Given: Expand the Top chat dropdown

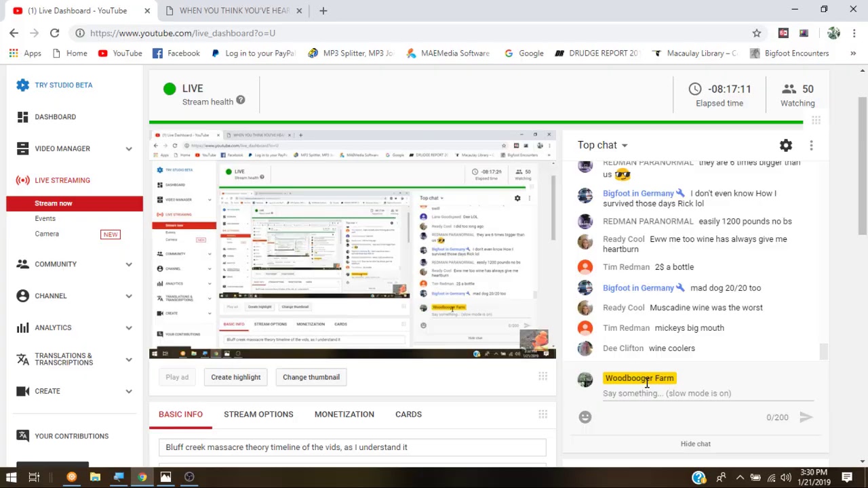Looking at the screenshot, I should click(603, 145).
